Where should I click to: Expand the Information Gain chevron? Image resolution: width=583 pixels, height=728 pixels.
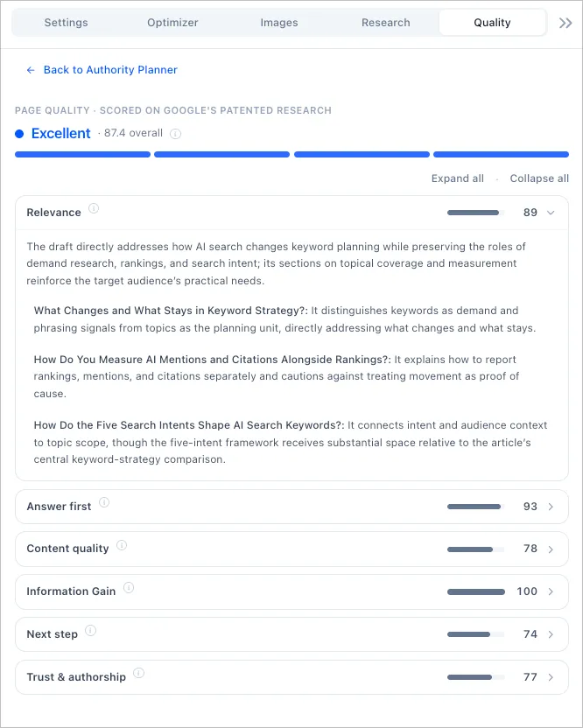tap(551, 591)
